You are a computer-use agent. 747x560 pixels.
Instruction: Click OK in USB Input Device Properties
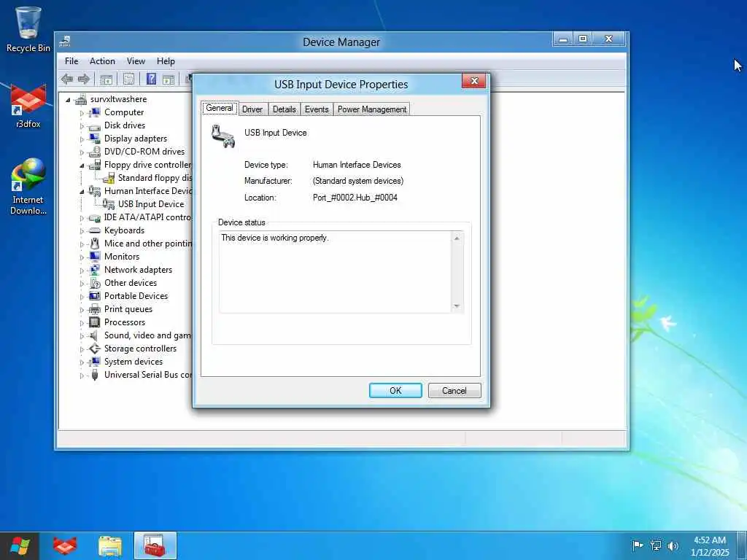pyautogui.click(x=395, y=391)
